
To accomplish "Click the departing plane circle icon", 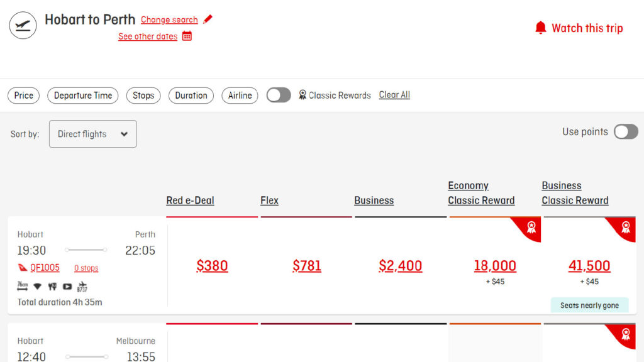I will 23,25.
